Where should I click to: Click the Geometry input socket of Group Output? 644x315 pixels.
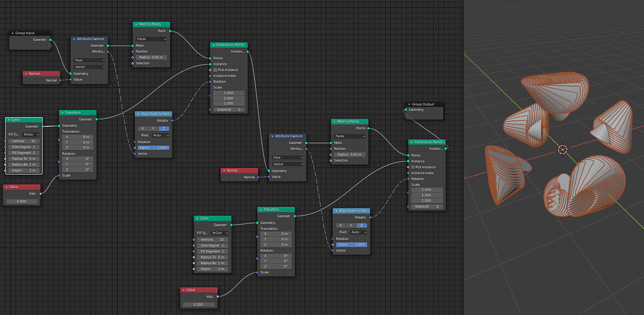405,109
